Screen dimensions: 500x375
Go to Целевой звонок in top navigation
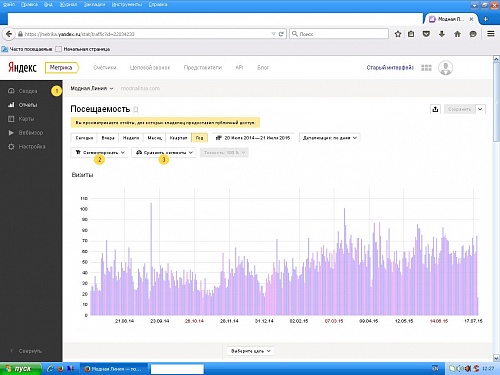click(150, 67)
